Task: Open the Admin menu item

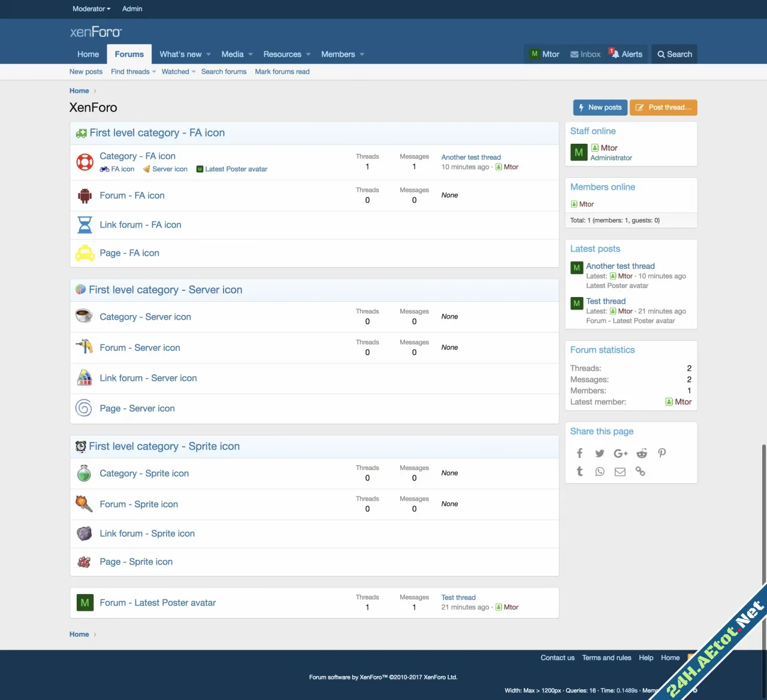Action: pos(132,9)
